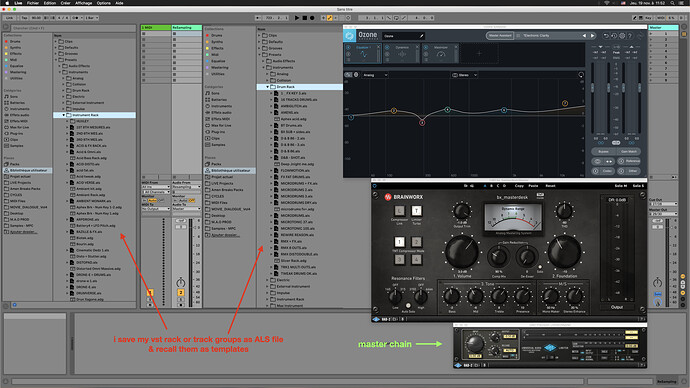This screenshot has height=388, width=690.
Task: Click the transport Stop button
Action: pos(305,18)
